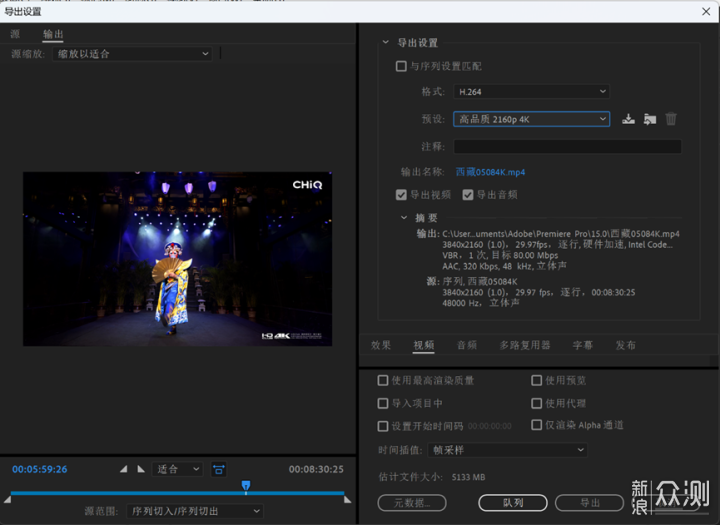Click the 注释 comment input field
This screenshot has width=720, height=525.
[567, 146]
